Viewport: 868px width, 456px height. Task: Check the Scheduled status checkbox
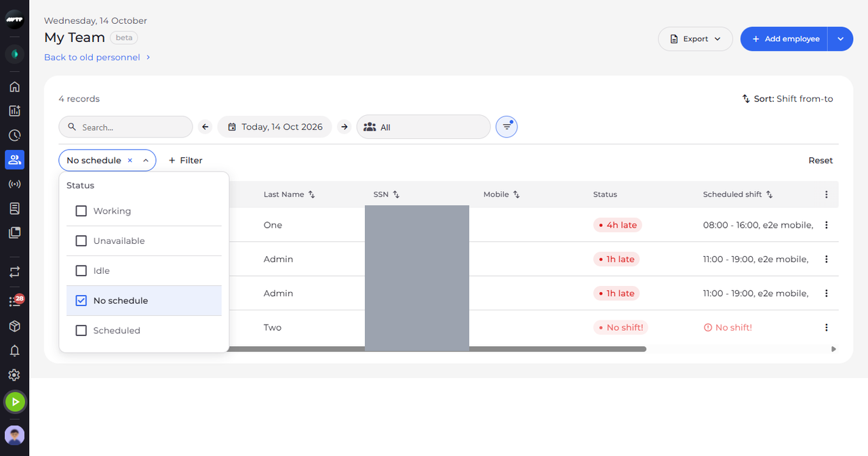81,331
